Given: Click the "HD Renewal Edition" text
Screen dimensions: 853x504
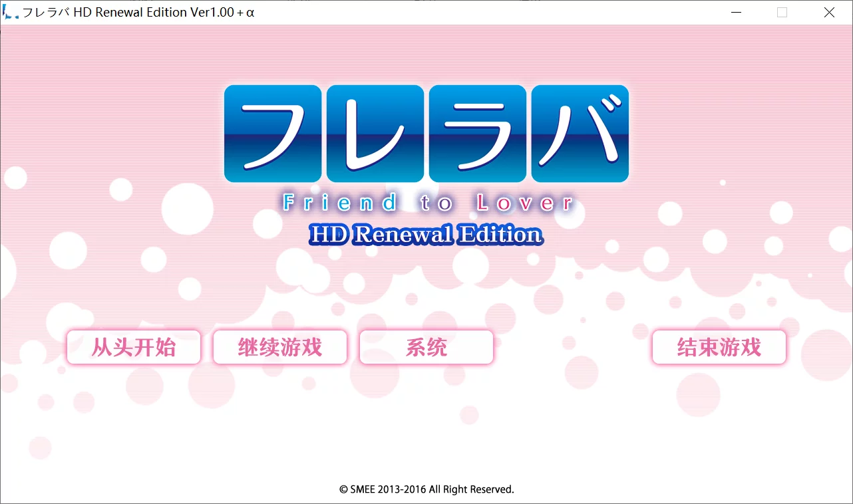Looking at the screenshot, I should point(426,235).
